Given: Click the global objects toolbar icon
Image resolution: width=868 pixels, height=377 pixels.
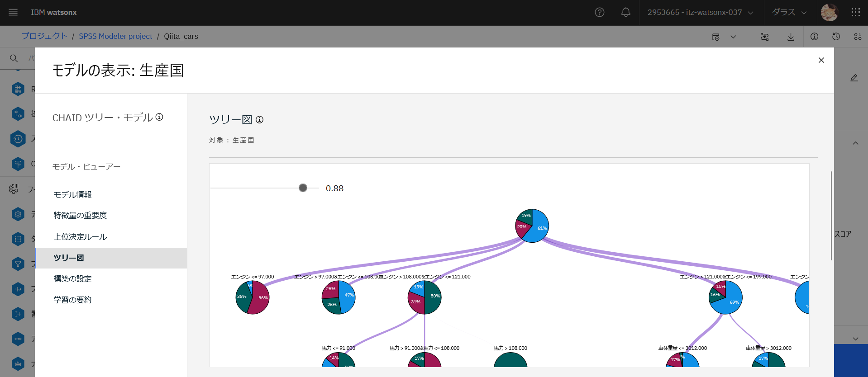Looking at the screenshot, I should pyautogui.click(x=858, y=37).
